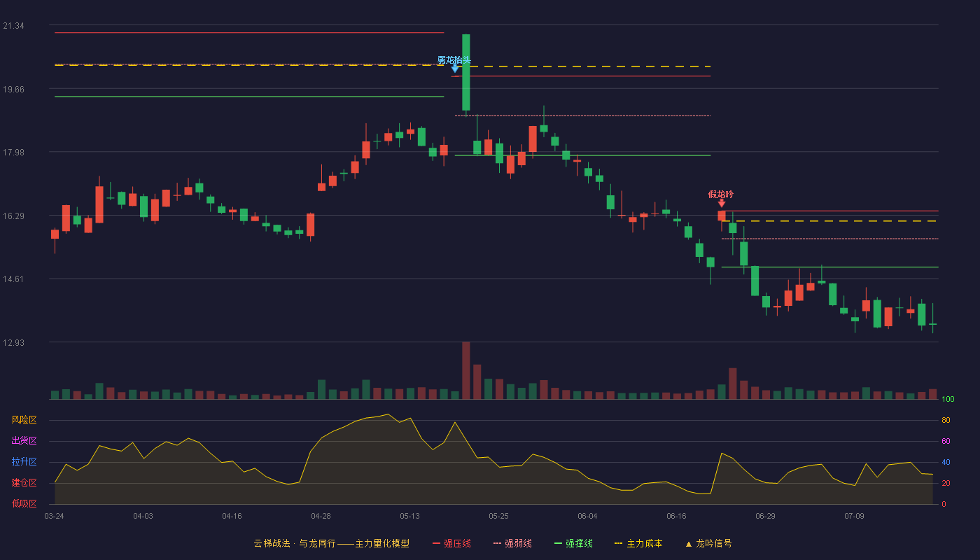This screenshot has height=560, width=980.
Task: Click the 建仓区 zone label
Action: (x=24, y=483)
